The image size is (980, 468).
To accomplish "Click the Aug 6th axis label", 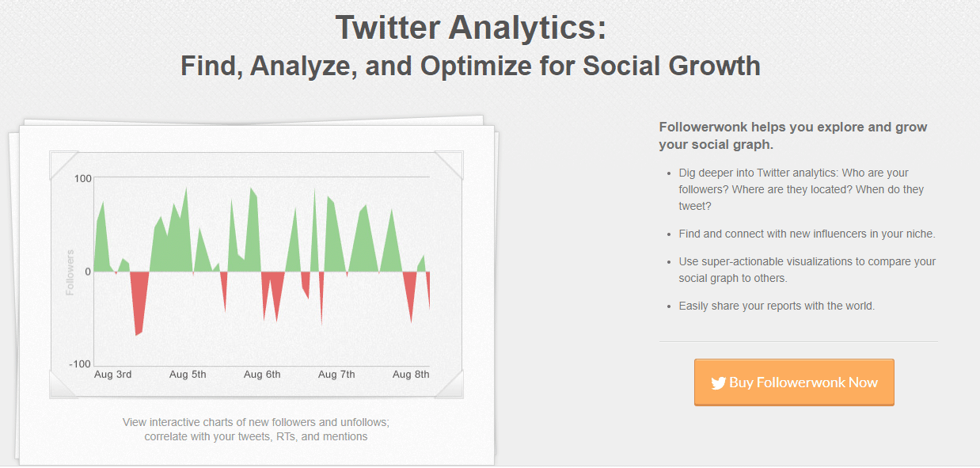I will 262,375.
